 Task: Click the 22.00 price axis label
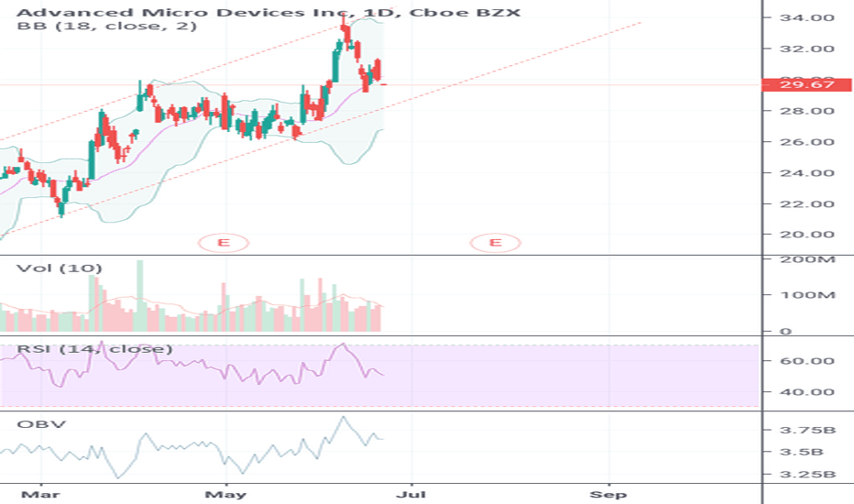click(x=807, y=204)
